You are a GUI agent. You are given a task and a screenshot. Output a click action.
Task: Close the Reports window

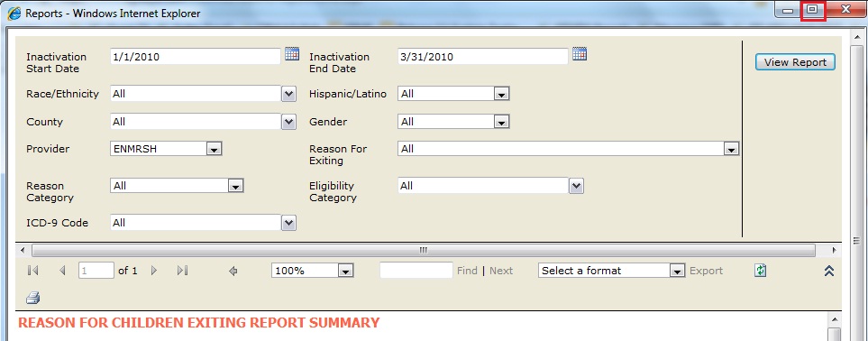(x=845, y=10)
